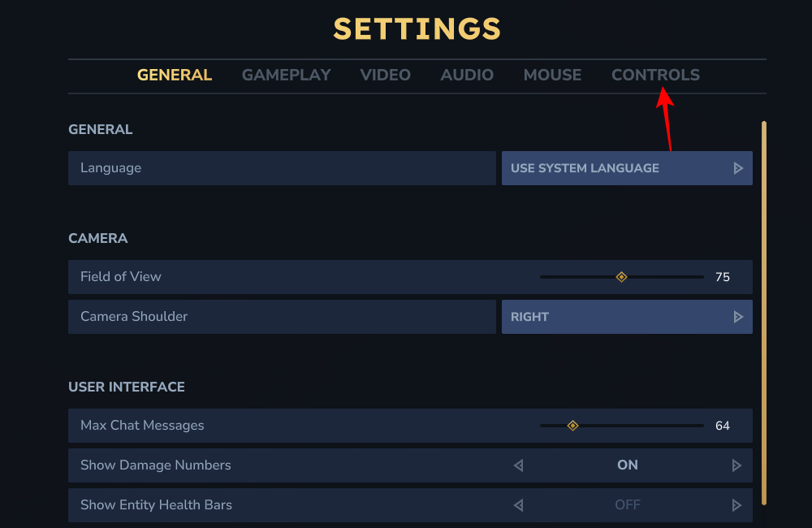The height and width of the screenshot is (528, 812).
Task: Open the Camera Shoulder RIGHT dropdown
Action: tap(617, 317)
